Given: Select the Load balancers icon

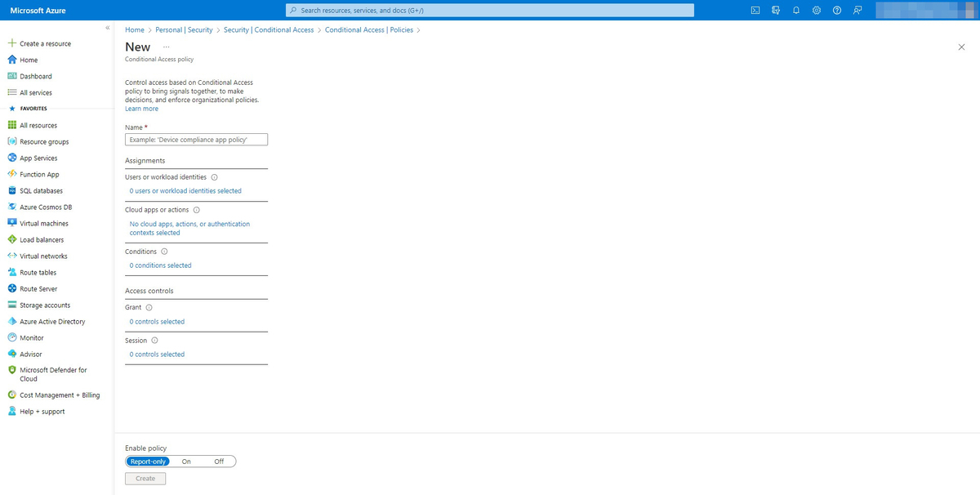Looking at the screenshot, I should pyautogui.click(x=12, y=239).
